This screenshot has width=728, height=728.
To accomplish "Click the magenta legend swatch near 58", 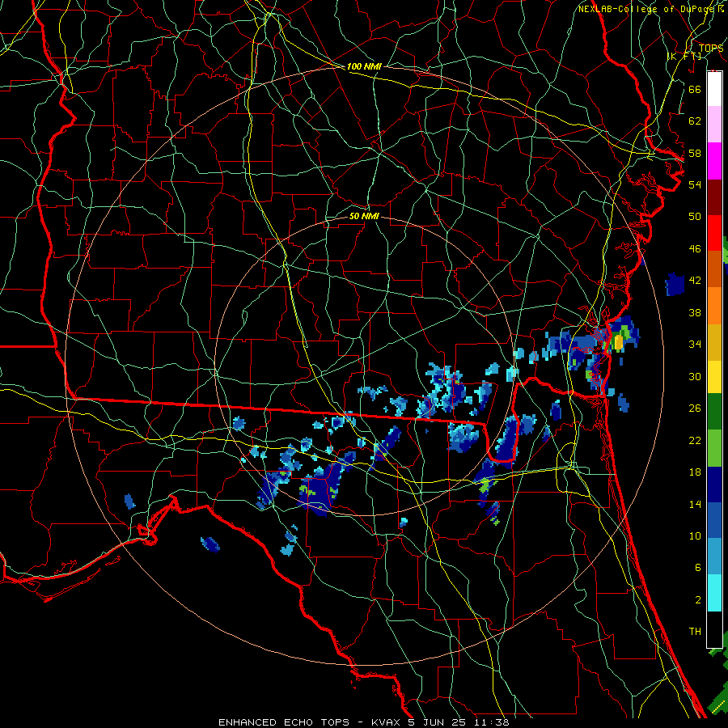I will pos(714,161).
